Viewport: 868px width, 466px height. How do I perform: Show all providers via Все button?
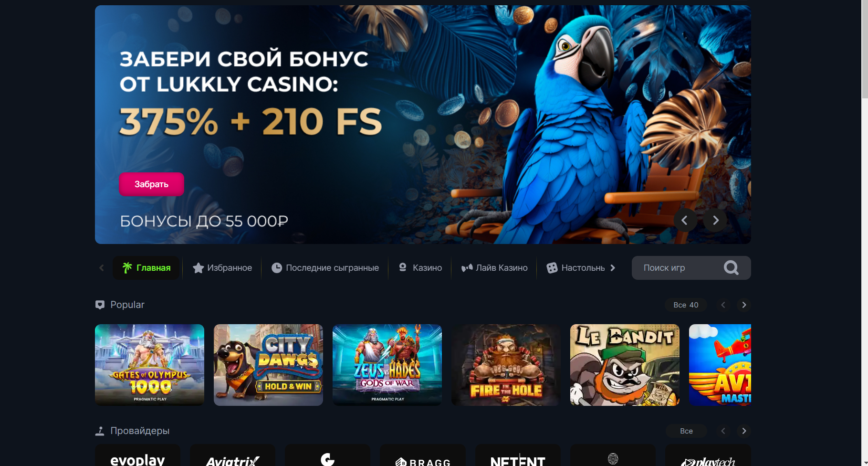686,431
